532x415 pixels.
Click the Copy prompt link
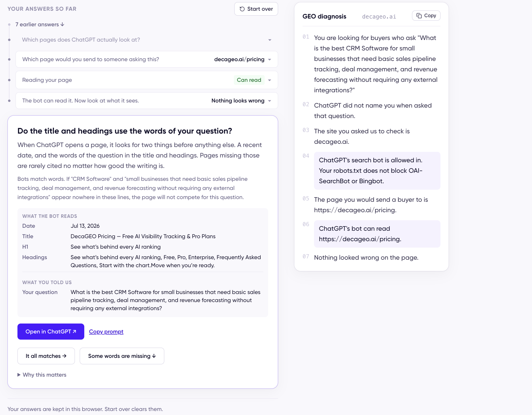click(x=106, y=332)
